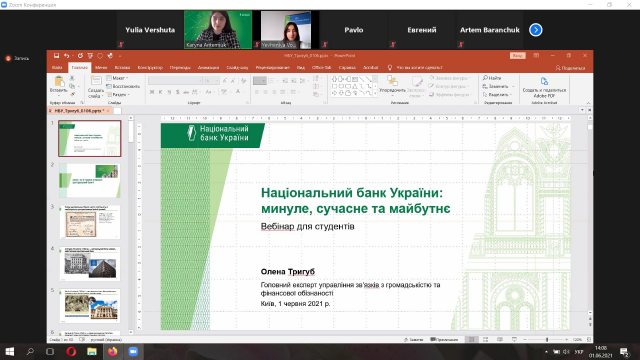
Task: Click the File Explorer folder icon in taskbar
Action: (x=92, y=351)
